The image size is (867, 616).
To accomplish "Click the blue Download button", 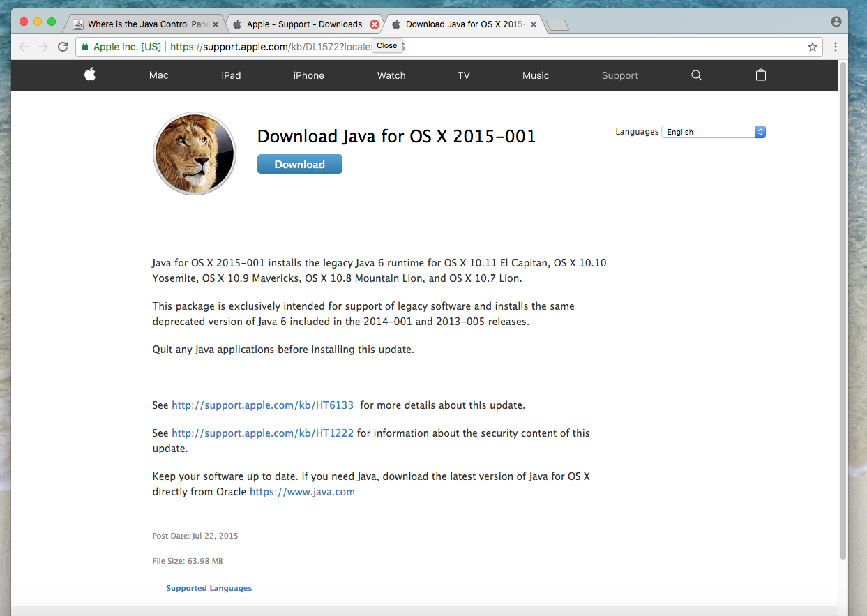I will (300, 164).
